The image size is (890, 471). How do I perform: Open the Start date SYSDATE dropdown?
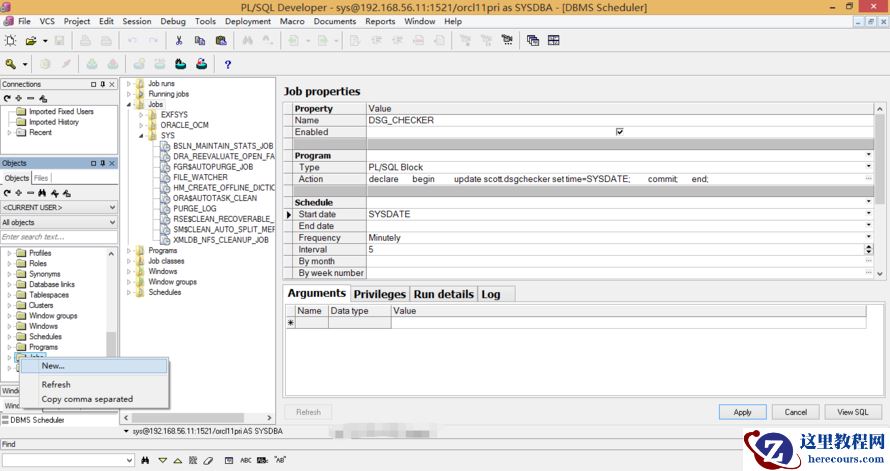coord(868,214)
